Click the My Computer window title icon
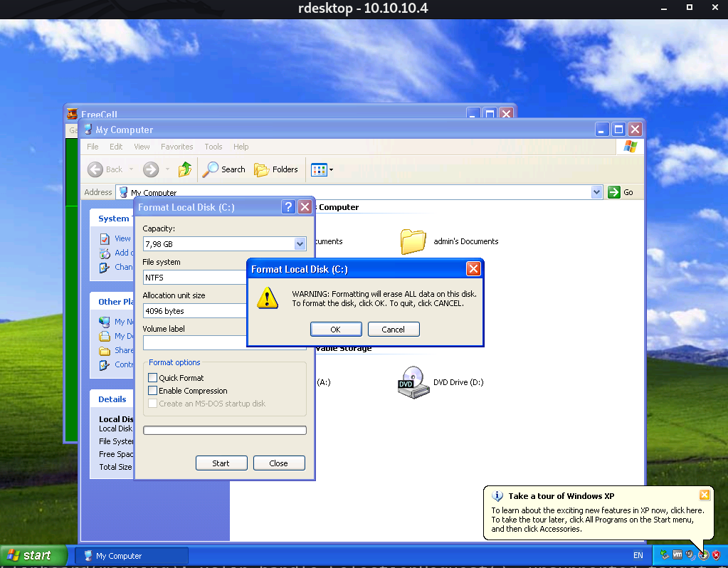Screen dimensions: 728x568 (88, 130)
